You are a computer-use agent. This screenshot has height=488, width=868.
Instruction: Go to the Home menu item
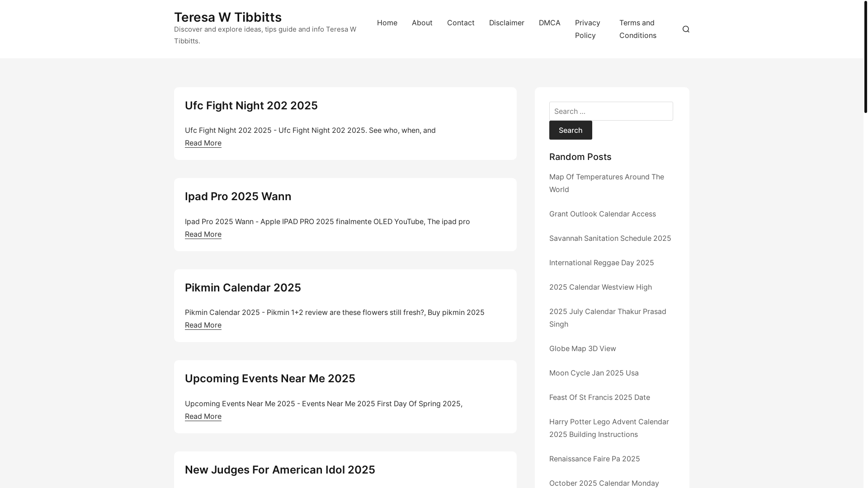(x=387, y=23)
